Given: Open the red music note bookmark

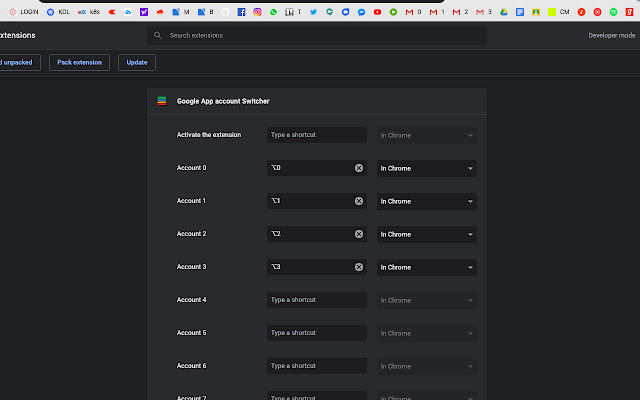Looking at the screenshot, I should pos(581,12).
